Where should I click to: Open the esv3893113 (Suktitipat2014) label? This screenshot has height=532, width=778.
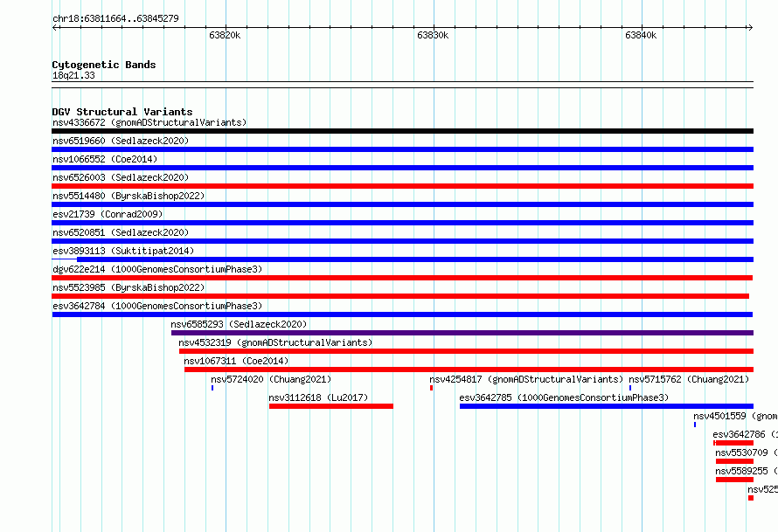click(x=123, y=251)
